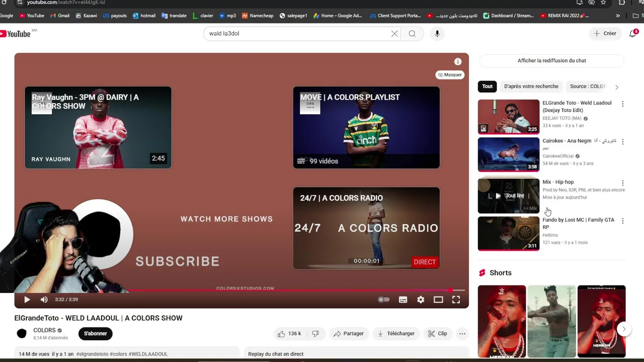Play the video with the play button
The image size is (644, 362).
27,300
